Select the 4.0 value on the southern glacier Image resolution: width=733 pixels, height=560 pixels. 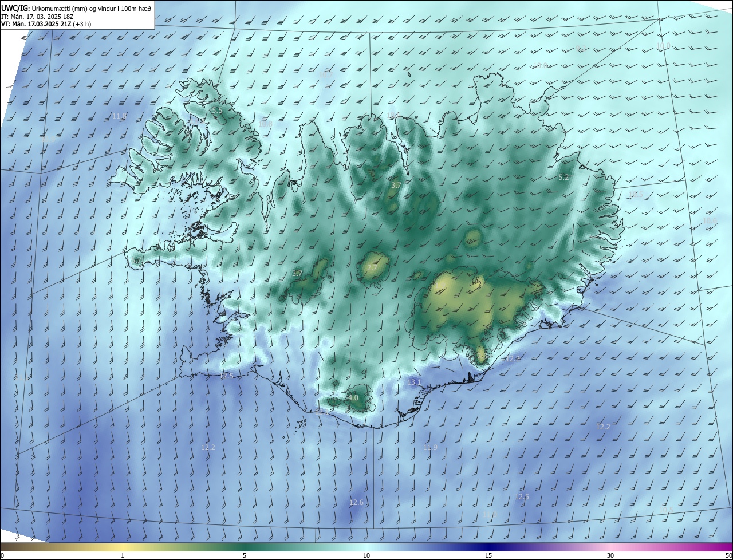353,397
